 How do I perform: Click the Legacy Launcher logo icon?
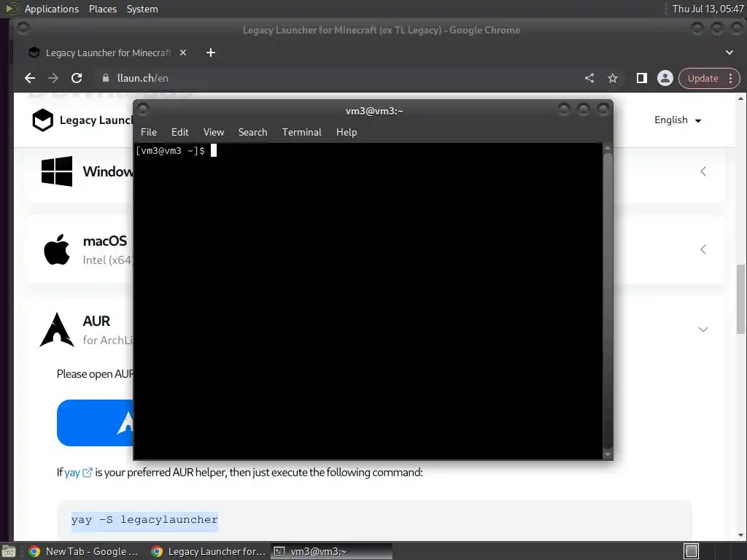pos(42,120)
